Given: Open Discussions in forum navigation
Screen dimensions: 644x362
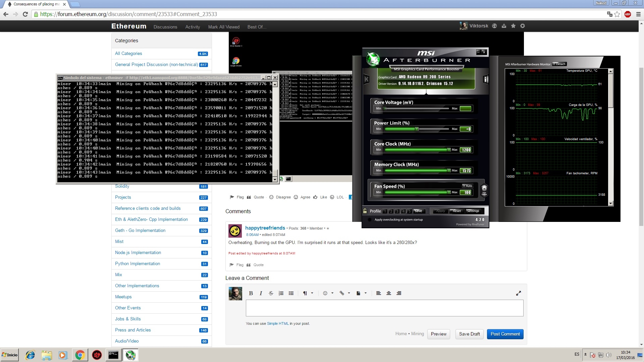Looking at the screenshot, I should (x=165, y=27).
